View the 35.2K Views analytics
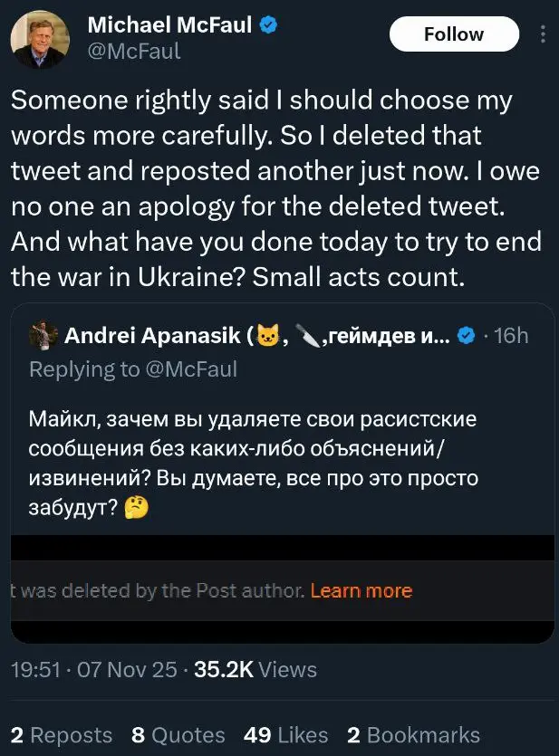559x756 pixels. [x=255, y=670]
